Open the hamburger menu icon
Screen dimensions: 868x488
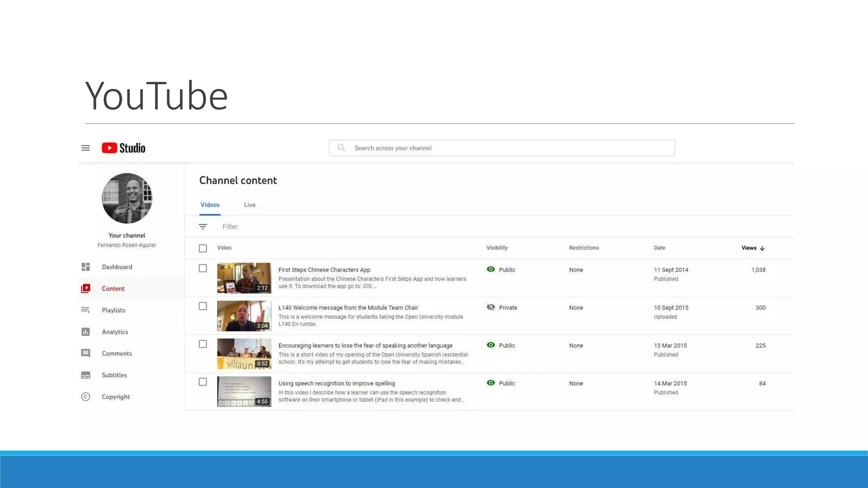click(x=86, y=148)
